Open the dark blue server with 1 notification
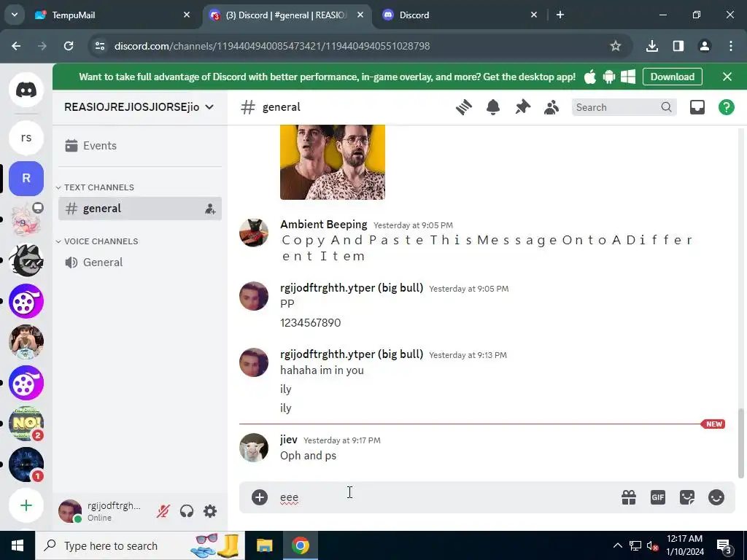This screenshot has width=747, height=560. 26,464
